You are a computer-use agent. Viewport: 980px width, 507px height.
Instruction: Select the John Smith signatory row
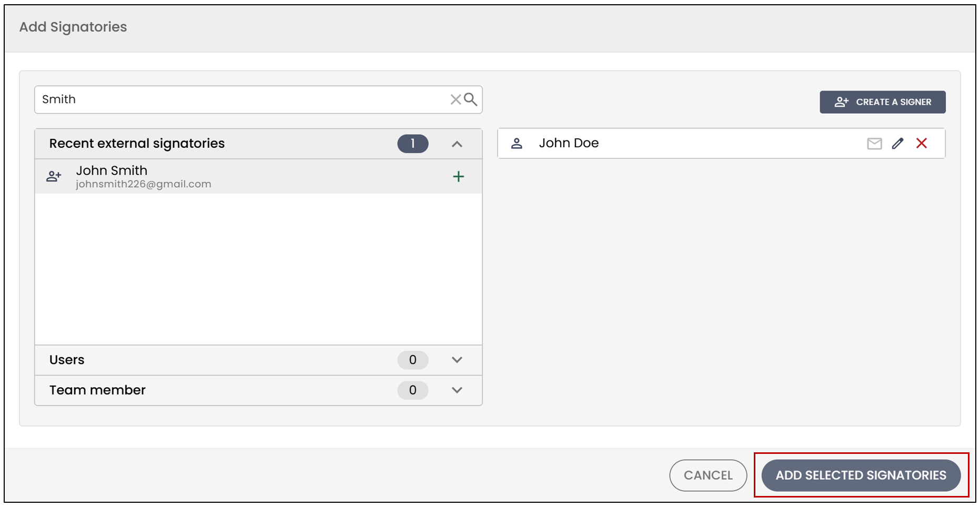(258, 177)
